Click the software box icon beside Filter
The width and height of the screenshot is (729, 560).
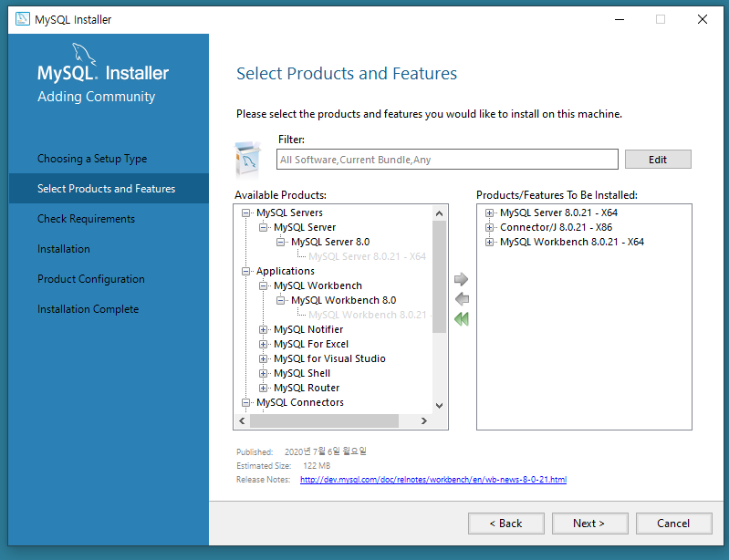click(248, 160)
